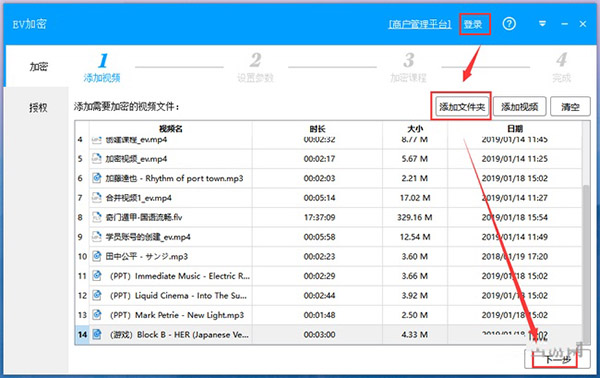
Task: Open the 商户管理平台 link
Action: click(x=420, y=24)
